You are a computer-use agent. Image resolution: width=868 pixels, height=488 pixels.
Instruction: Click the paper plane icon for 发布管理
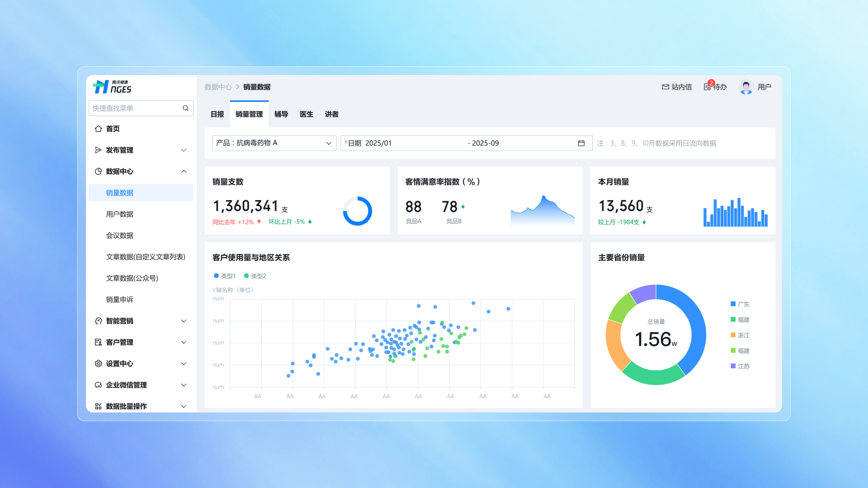pyautogui.click(x=98, y=150)
